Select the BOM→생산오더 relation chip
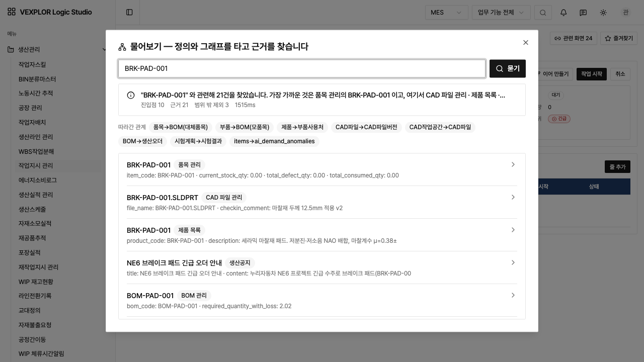644x362 pixels. coord(143,141)
